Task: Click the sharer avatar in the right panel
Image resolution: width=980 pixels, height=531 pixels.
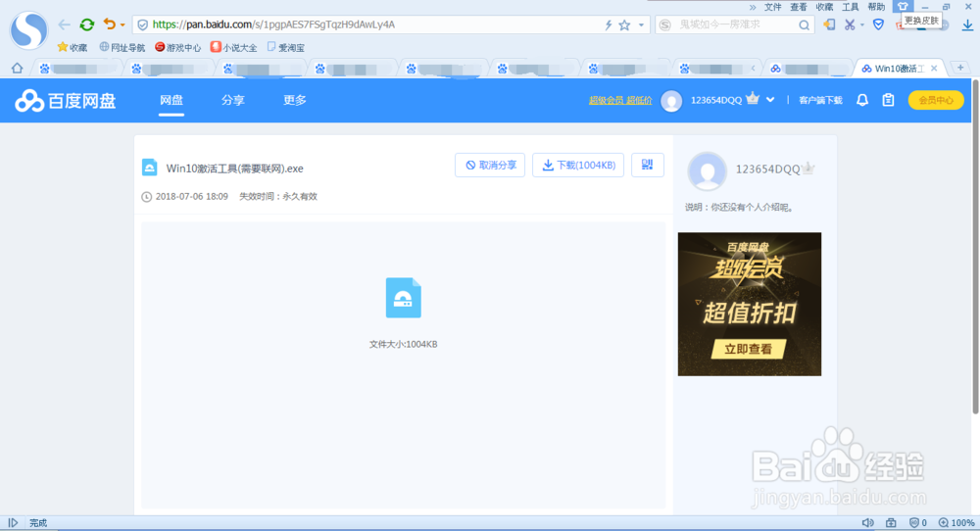Action: click(707, 171)
